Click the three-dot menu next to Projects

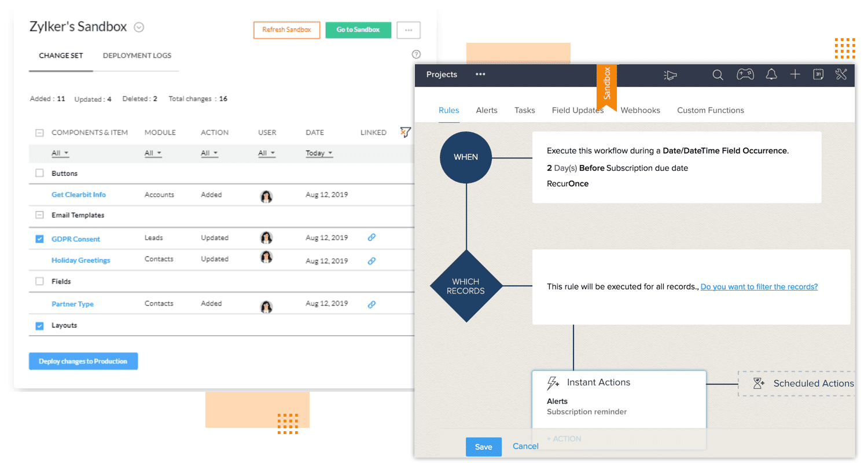[480, 75]
